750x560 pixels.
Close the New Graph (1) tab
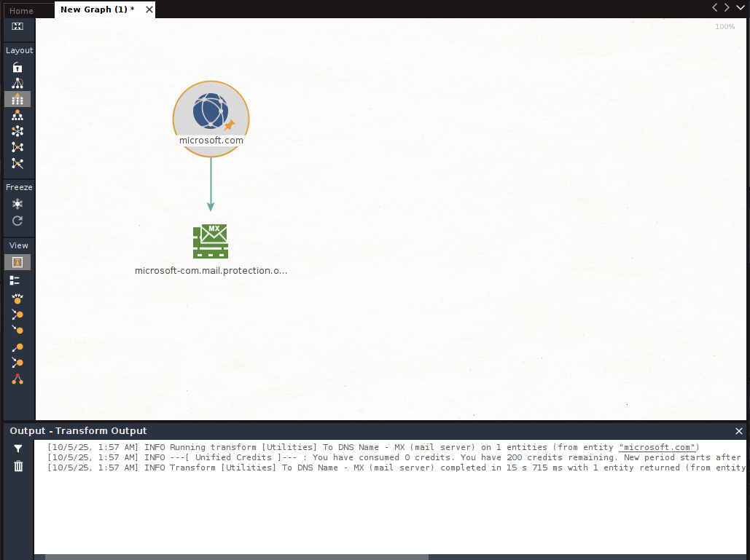tap(149, 9)
